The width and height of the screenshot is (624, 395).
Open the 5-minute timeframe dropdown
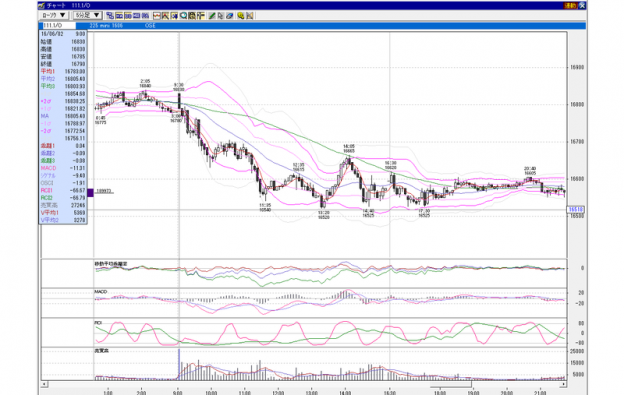point(88,15)
